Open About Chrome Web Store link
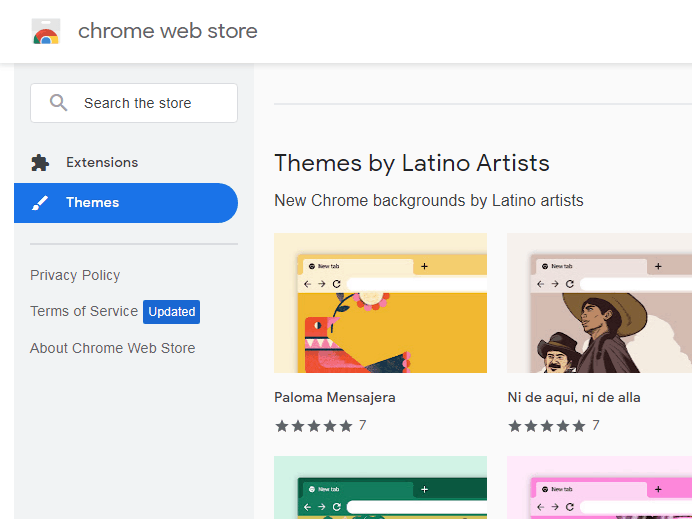Viewport: 692px width, 519px height. point(113,348)
